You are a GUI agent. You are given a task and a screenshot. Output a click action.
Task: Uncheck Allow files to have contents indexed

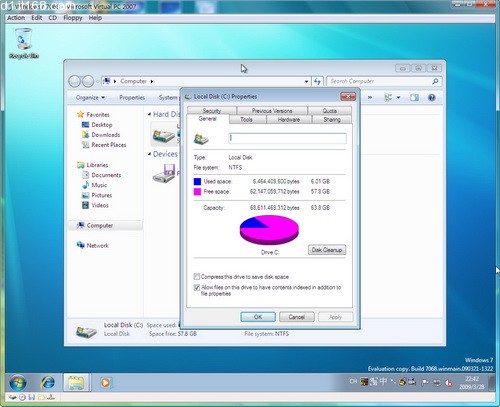[197, 287]
